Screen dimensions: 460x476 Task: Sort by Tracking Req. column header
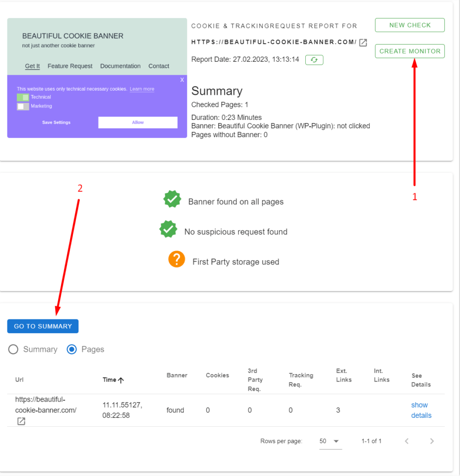click(301, 380)
